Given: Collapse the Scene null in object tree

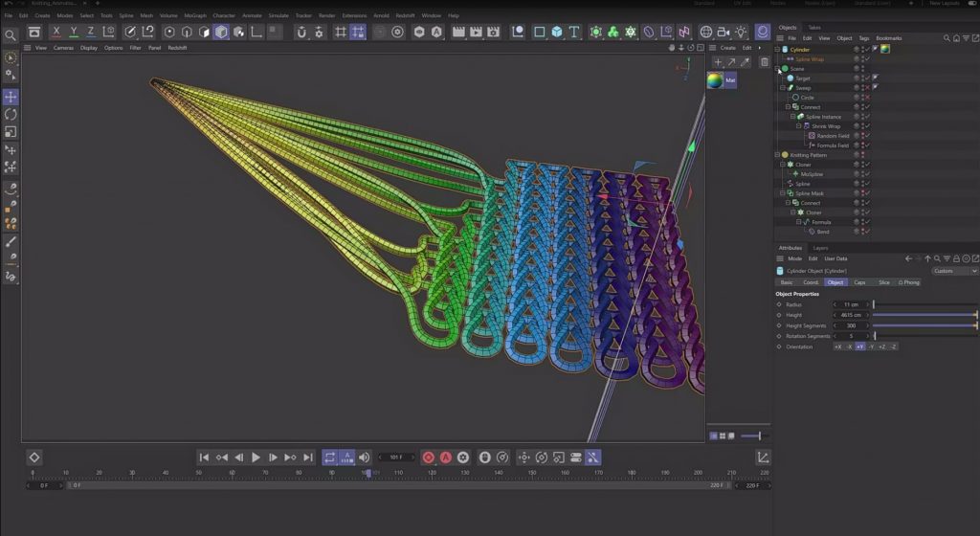Looking at the screenshot, I should pos(778,69).
